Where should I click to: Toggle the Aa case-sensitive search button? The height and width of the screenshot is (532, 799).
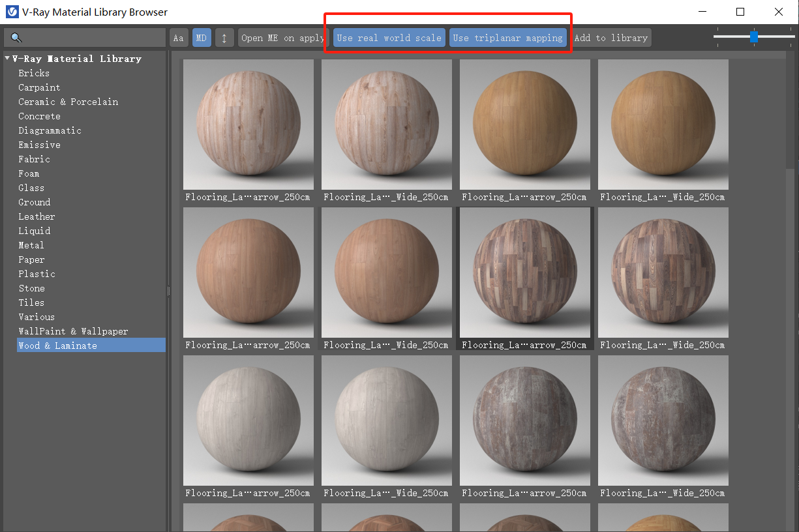click(178, 38)
